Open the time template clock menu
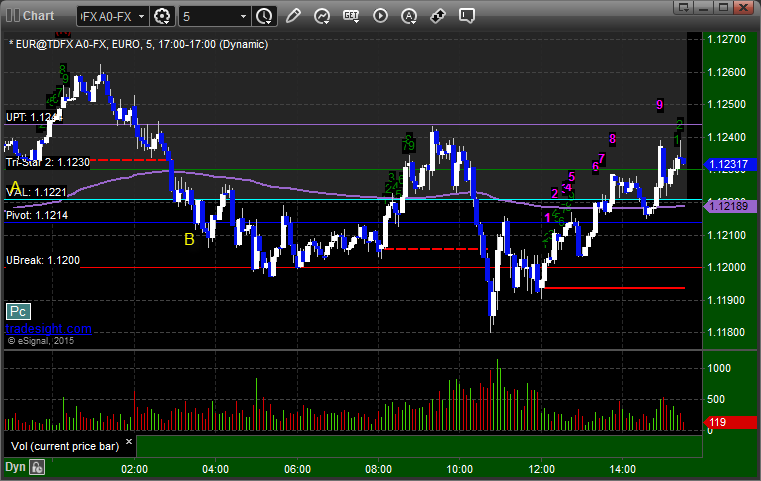The image size is (761, 481). coord(265,17)
